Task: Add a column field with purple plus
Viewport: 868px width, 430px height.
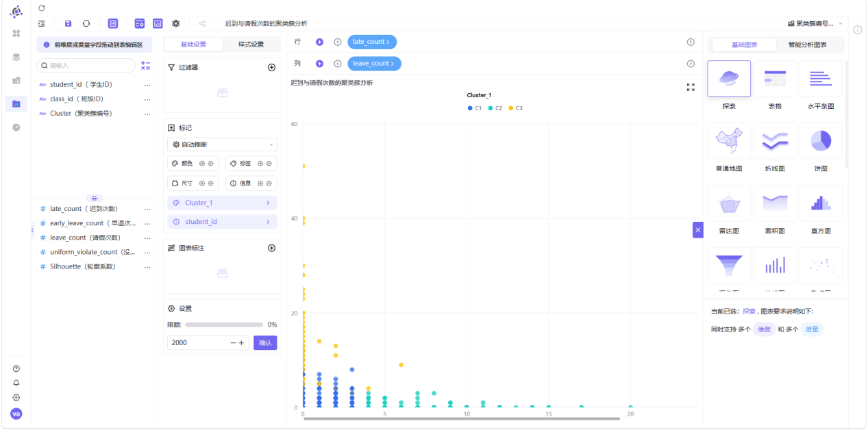Action: (x=319, y=64)
